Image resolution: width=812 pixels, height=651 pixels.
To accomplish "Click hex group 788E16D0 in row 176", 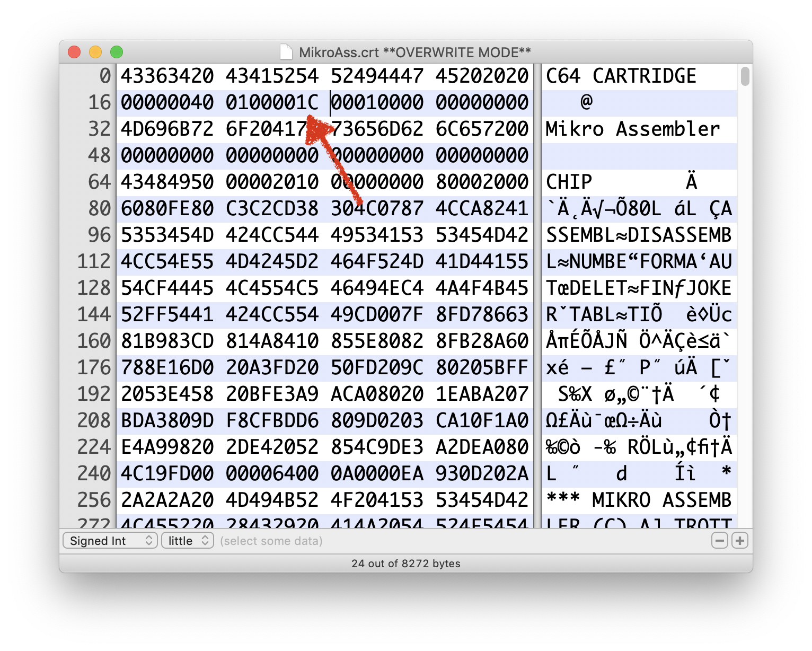I will click(167, 367).
